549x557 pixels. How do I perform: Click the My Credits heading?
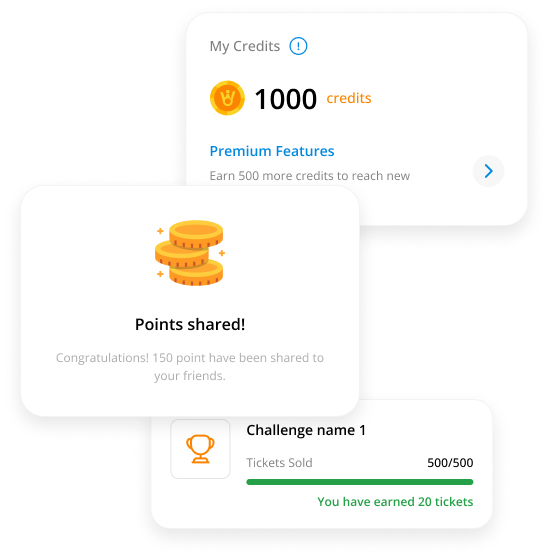pyautogui.click(x=245, y=47)
